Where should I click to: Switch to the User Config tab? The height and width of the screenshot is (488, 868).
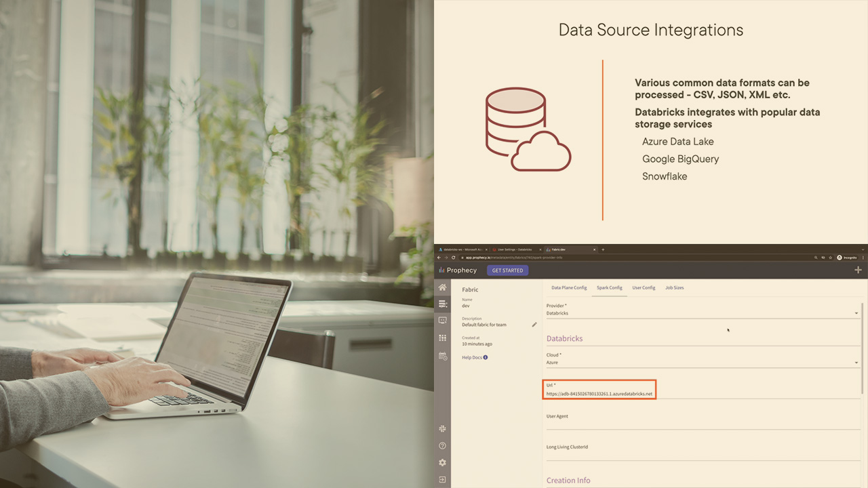(x=644, y=287)
